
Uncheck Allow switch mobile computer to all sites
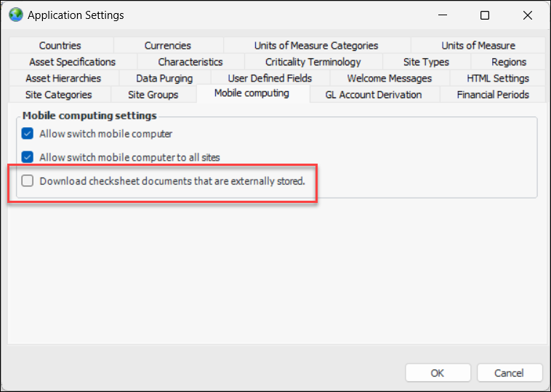point(28,156)
